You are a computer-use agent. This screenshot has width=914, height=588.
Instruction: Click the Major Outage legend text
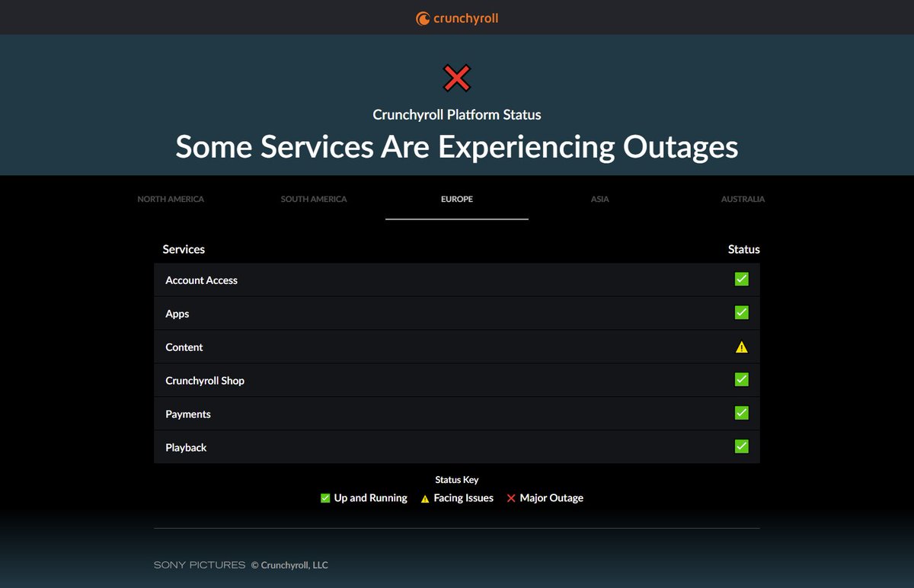click(x=552, y=498)
